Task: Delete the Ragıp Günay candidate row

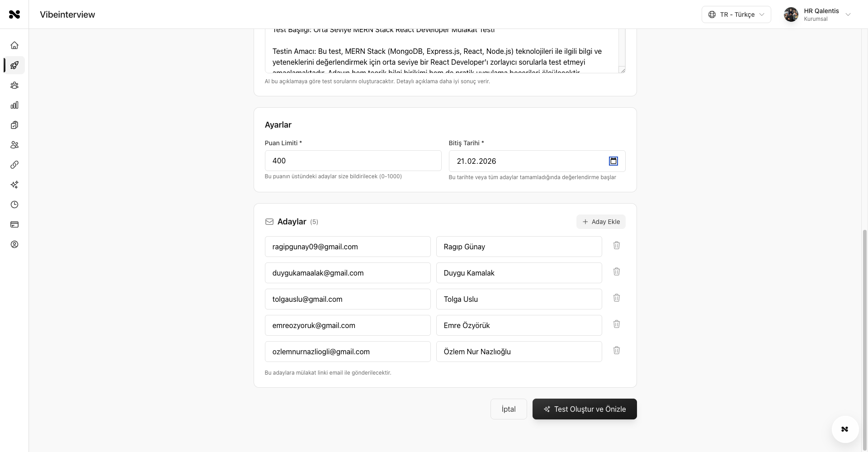Action: pyautogui.click(x=616, y=245)
